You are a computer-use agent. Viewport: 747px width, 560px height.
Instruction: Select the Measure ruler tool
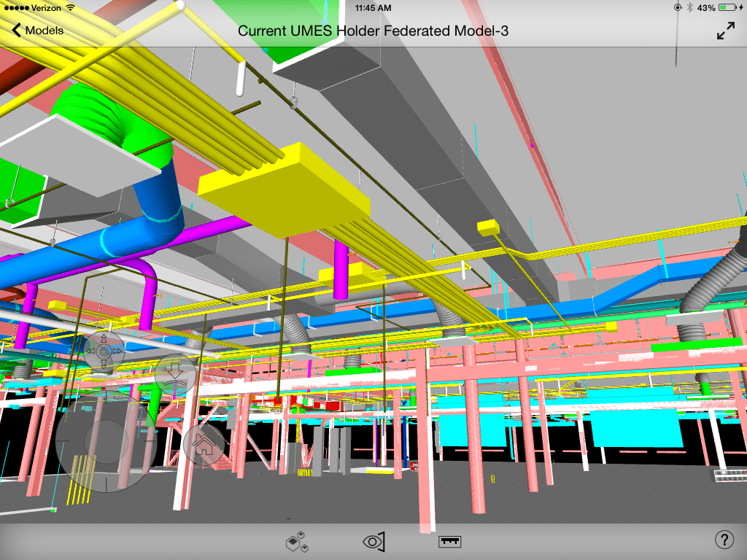pos(449,542)
